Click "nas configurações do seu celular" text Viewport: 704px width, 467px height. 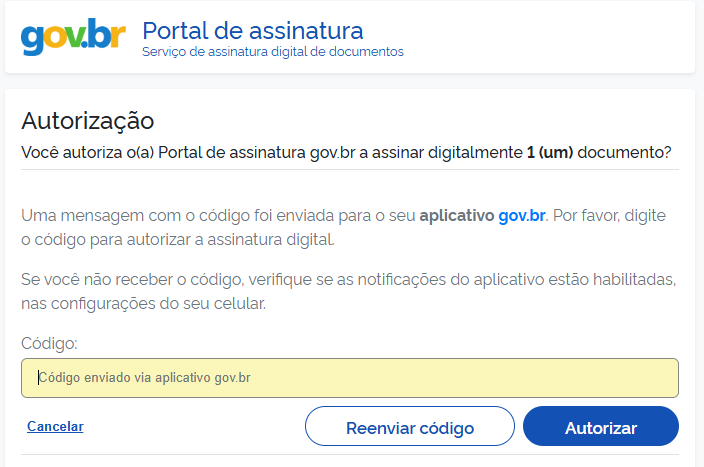coord(143,302)
